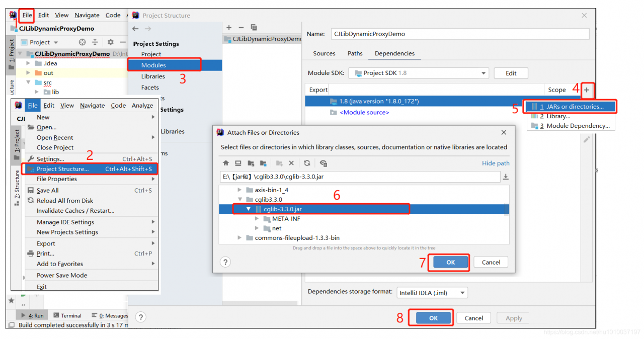
Task: Jump to desktop directory in Attach Files dialog
Action: 238,163
